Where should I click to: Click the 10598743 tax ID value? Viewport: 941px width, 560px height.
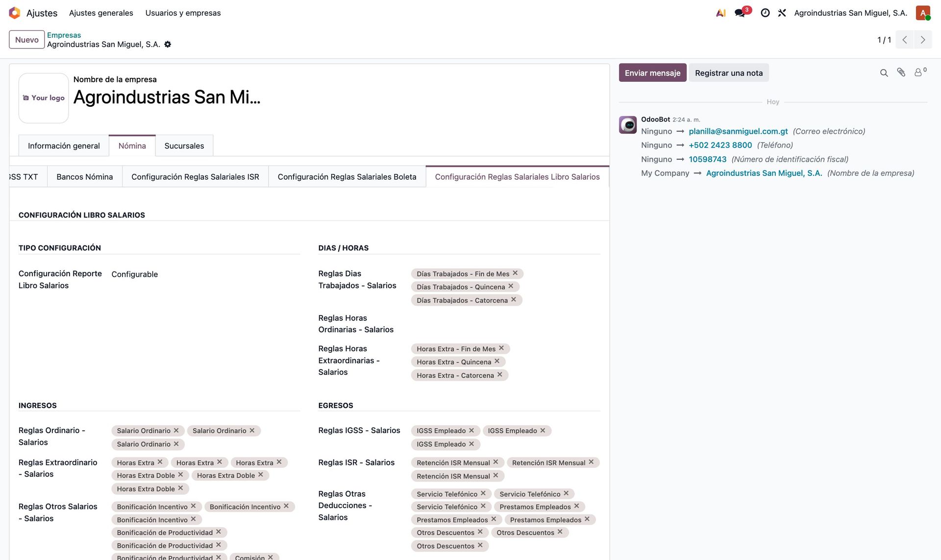point(708,159)
